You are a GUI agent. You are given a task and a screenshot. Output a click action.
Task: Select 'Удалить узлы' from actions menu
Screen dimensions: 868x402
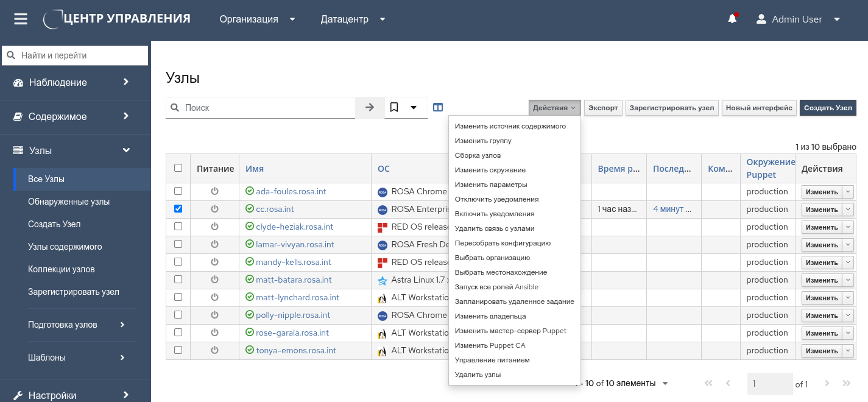[478, 375]
